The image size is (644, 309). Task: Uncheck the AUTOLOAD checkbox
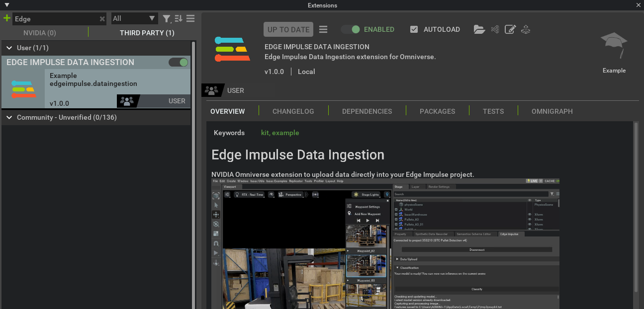click(414, 29)
